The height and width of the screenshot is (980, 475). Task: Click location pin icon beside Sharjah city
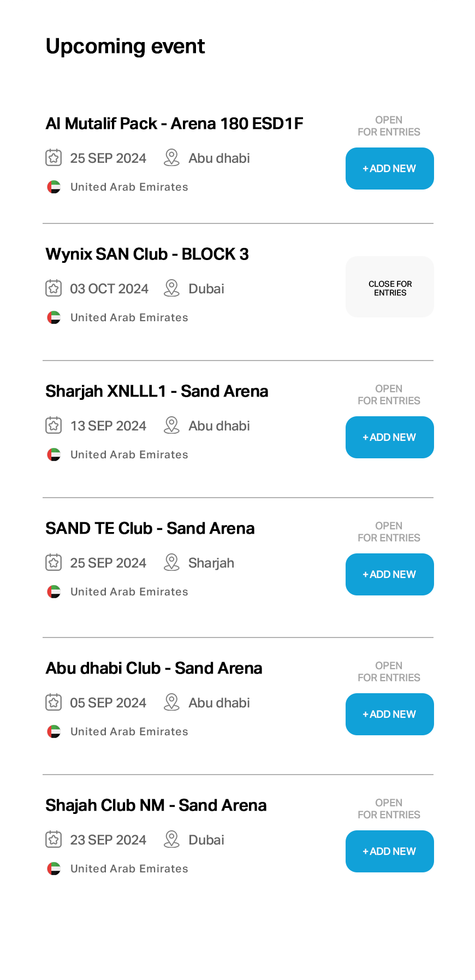coord(171,562)
